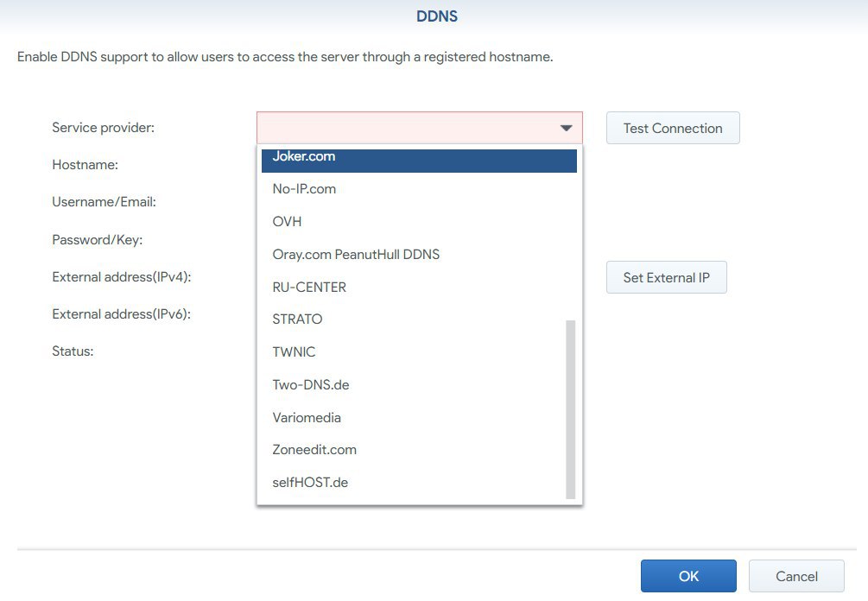Click the Password/Key label
Image resolution: width=868 pixels, height=601 pixels.
coord(98,240)
